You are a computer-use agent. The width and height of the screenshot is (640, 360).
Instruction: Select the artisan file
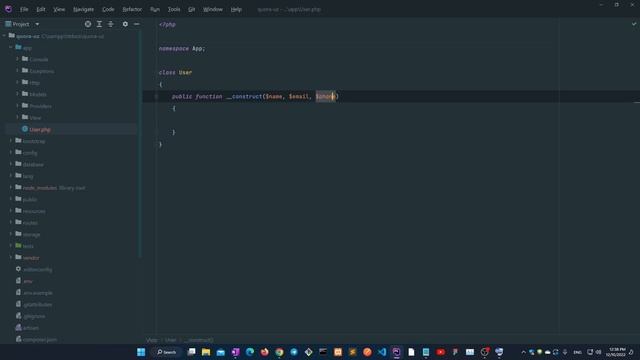point(31,328)
